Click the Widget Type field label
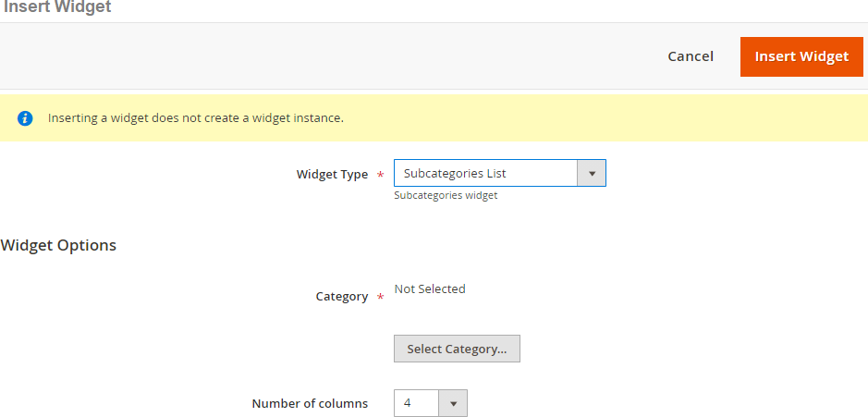 [x=332, y=174]
